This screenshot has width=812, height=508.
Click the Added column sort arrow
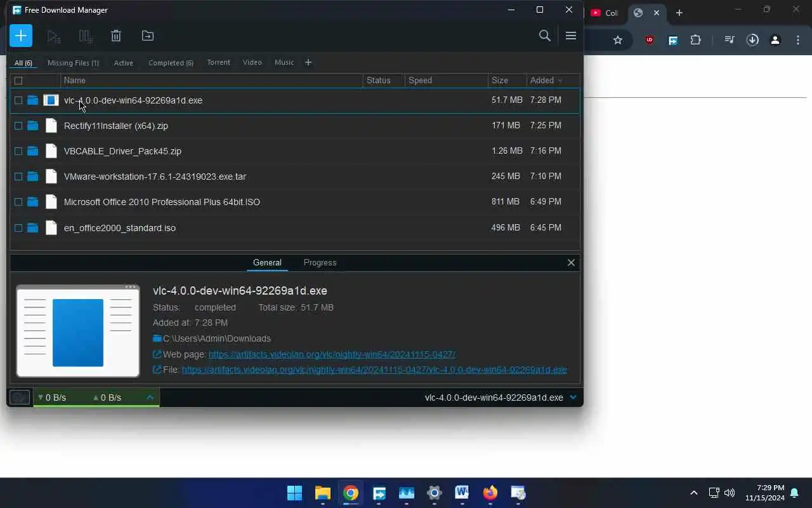click(x=560, y=81)
